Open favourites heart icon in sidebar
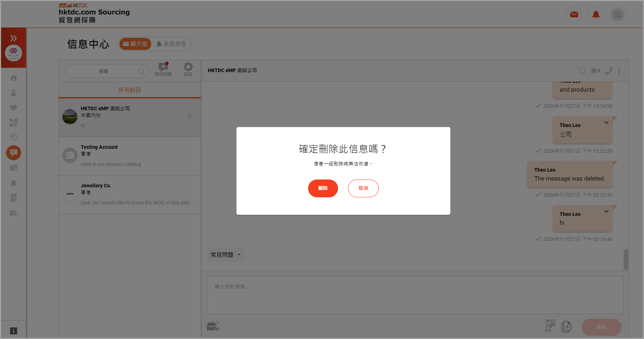 (14, 108)
